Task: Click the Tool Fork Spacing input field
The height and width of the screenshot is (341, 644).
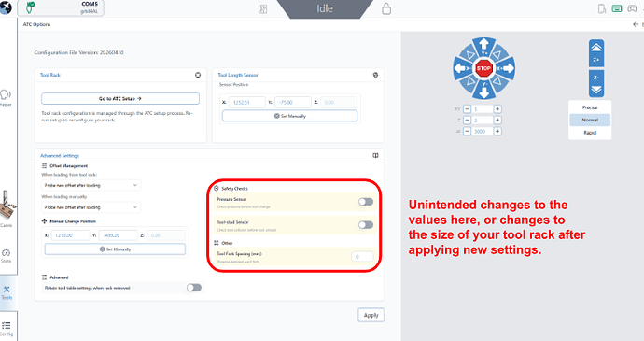Action: (x=362, y=257)
